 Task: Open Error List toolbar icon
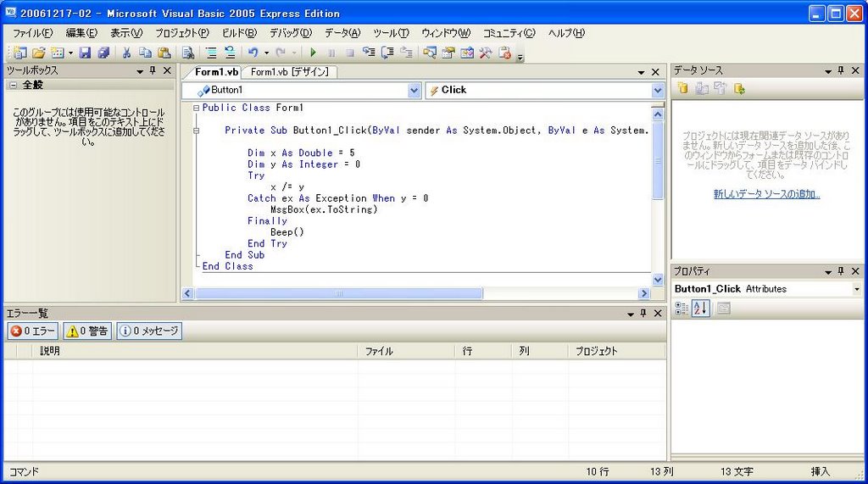pos(504,53)
